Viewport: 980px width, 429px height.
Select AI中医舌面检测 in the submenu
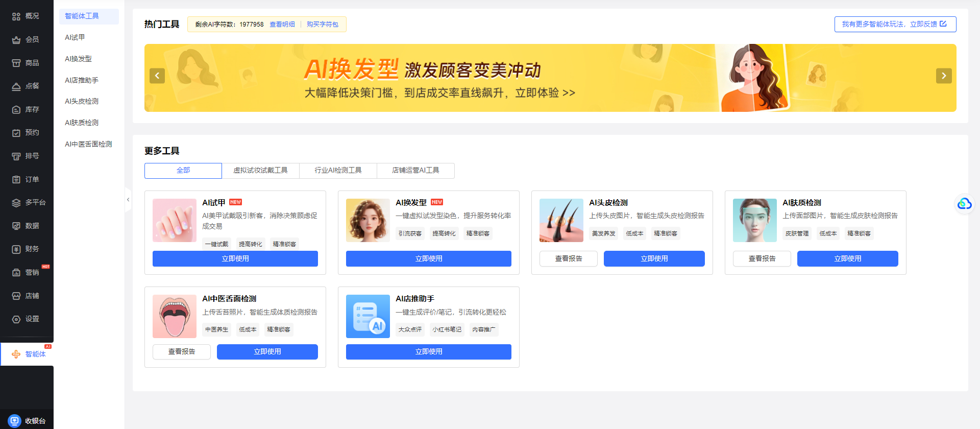pyautogui.click(x=89, y=145)
